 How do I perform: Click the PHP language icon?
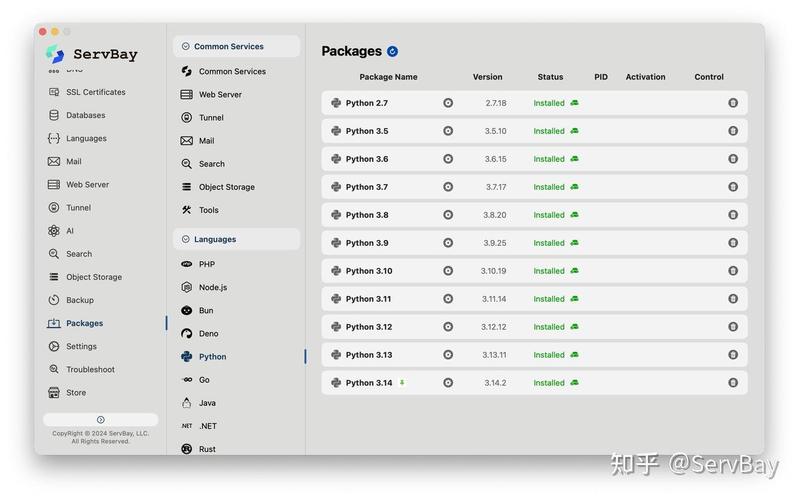(187, 264)
